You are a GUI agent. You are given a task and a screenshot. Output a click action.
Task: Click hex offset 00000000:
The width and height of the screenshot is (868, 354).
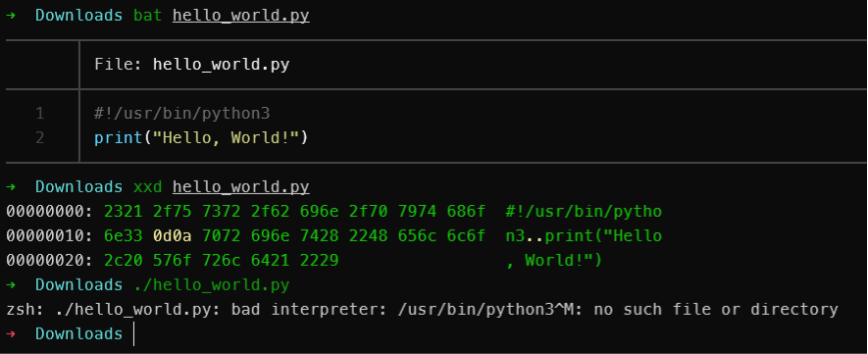(49, 211)
